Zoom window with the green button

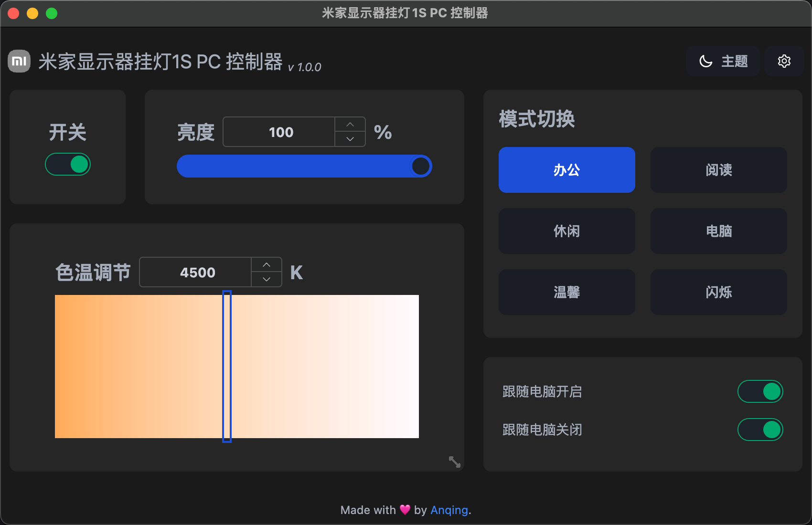tap(52, 13)
